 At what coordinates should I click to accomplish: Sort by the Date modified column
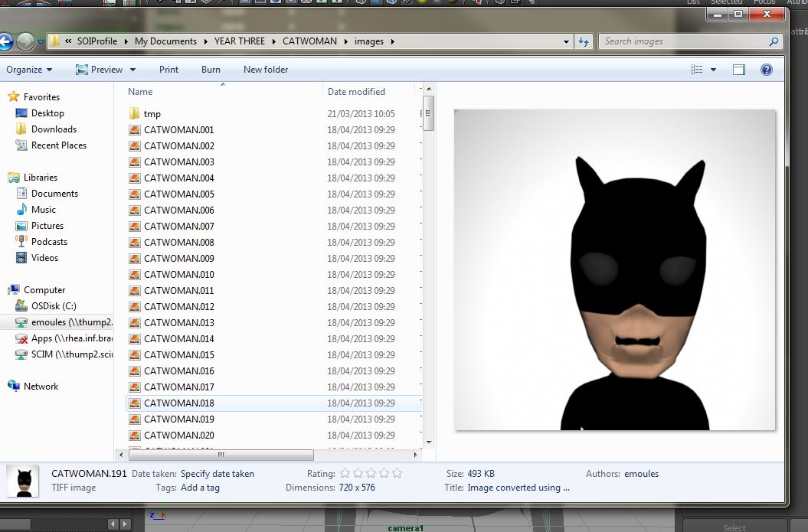click(356, 92)
